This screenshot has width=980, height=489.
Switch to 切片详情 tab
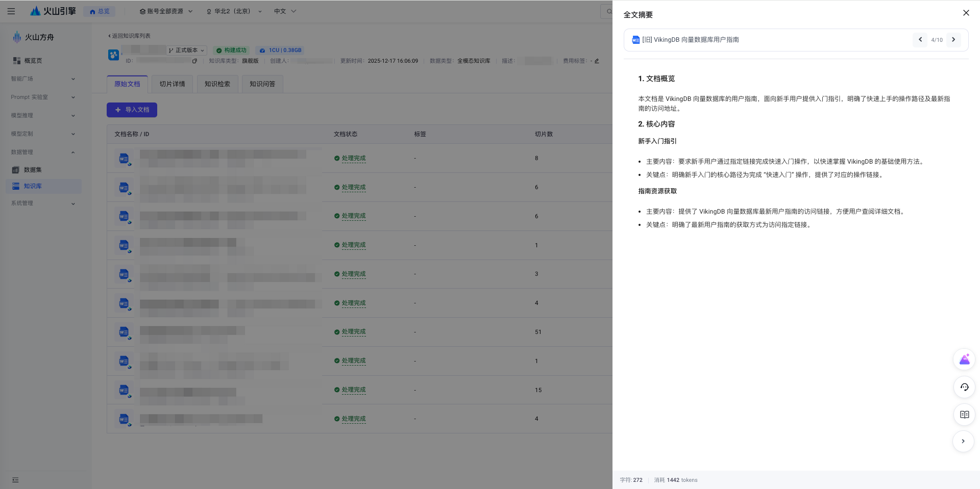[173, 84]
